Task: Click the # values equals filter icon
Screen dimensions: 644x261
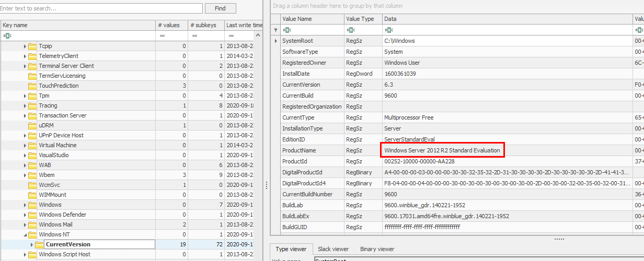Action: tap(162, 35)
